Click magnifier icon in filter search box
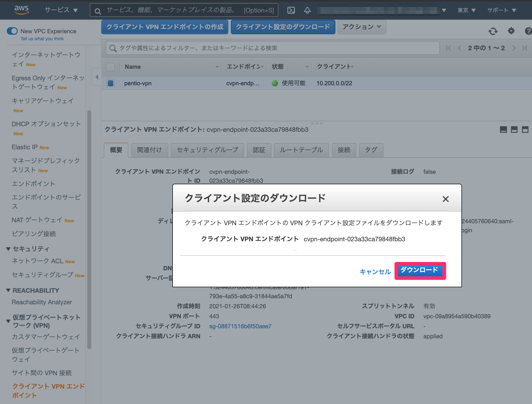 tap(113, 48)
